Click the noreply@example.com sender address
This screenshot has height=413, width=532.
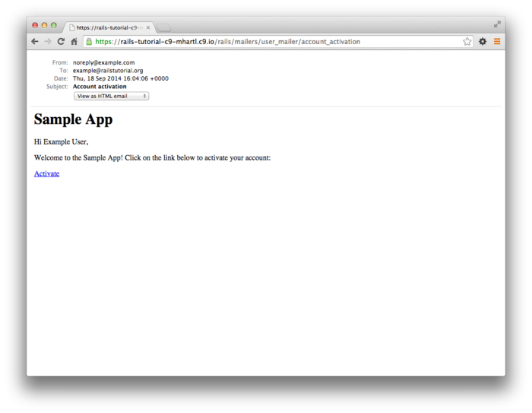(x=104, y=62)
